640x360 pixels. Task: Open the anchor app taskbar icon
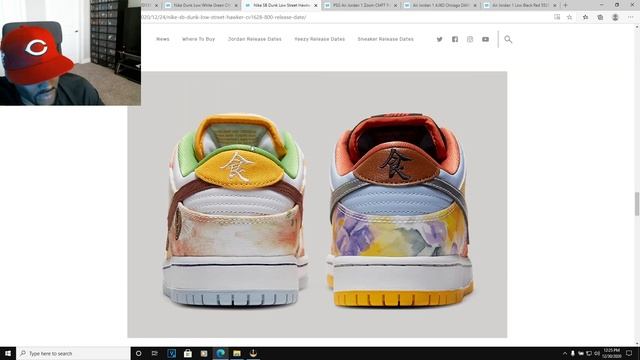[x=253, y=353]
